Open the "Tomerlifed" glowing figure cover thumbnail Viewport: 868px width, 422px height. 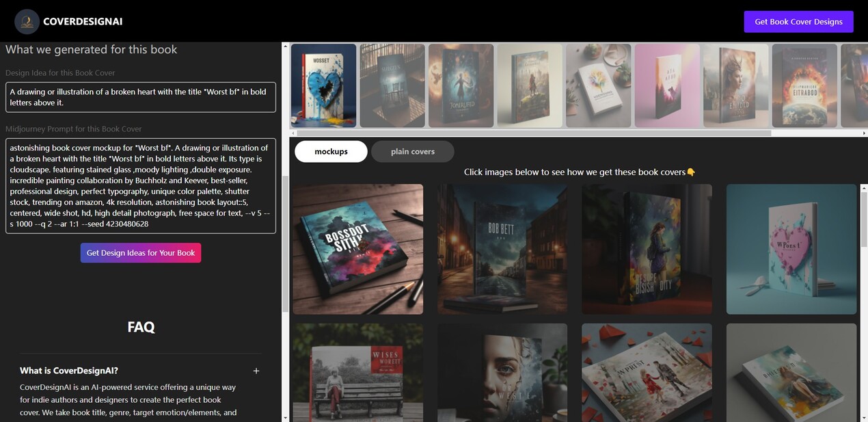(460, 86)
